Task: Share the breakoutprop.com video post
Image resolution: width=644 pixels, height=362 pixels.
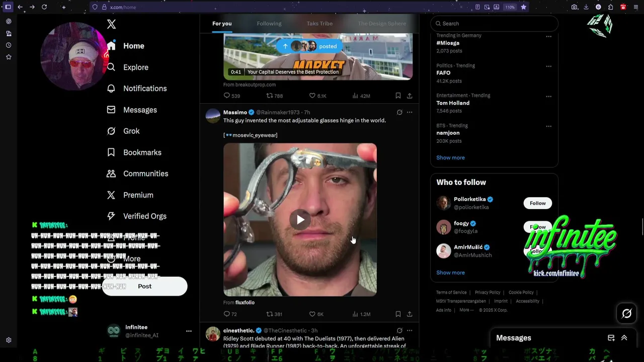Action: point(410,96)
